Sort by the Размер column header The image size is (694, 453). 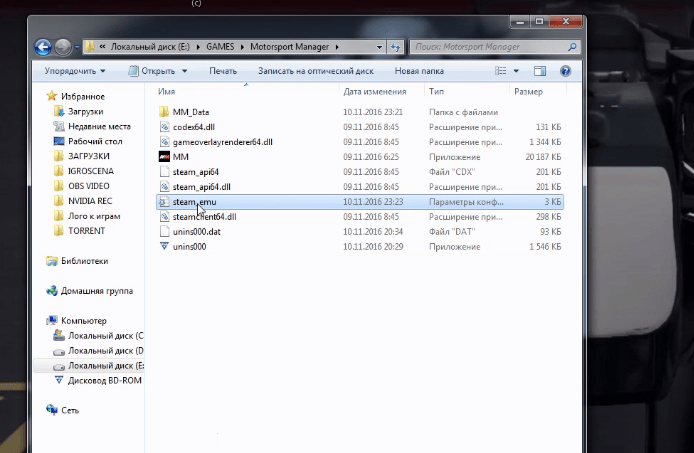528,92
